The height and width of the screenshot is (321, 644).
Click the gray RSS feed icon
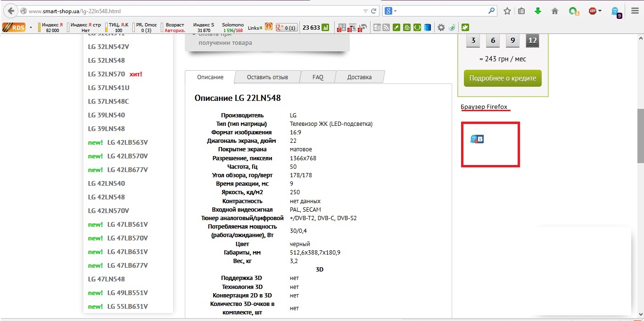pos(386,28)
